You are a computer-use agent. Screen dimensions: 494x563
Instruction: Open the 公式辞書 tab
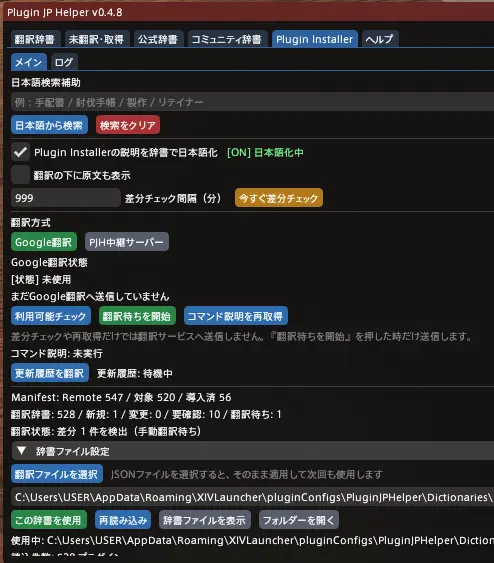tap(158, 39)
